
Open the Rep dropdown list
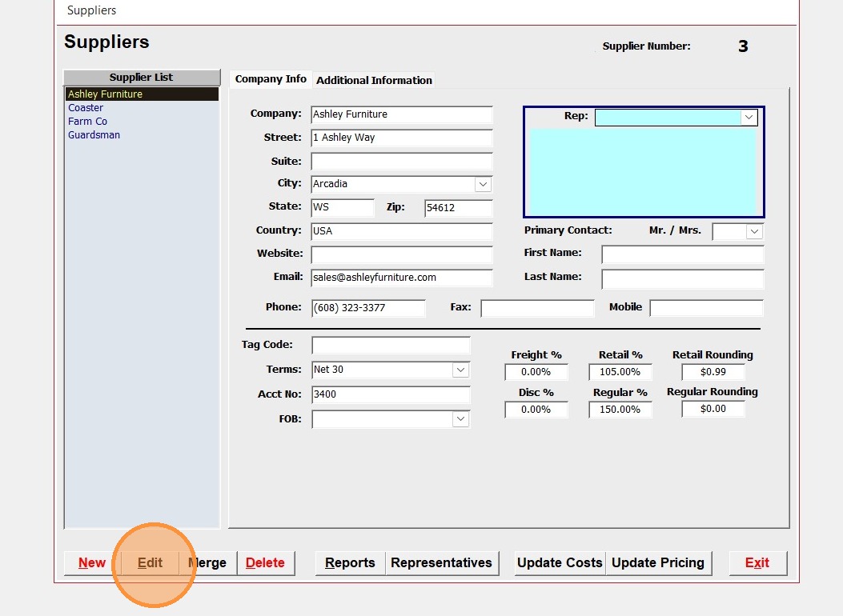pos(749,117)
